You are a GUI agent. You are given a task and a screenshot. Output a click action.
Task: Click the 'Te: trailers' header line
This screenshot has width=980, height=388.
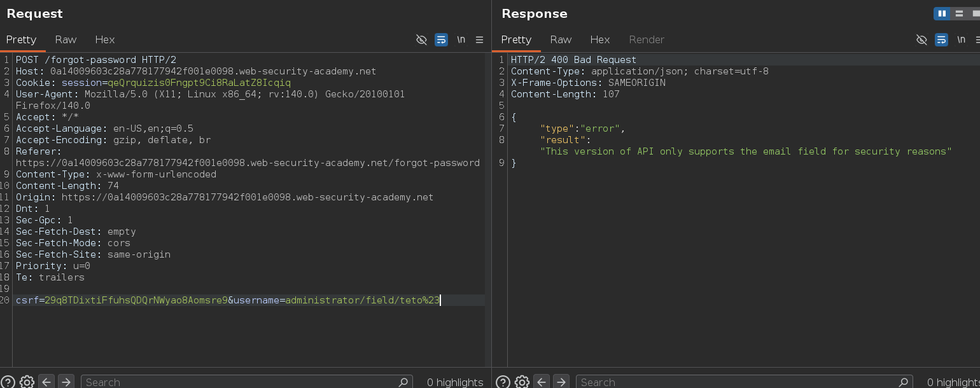[50, 277]
